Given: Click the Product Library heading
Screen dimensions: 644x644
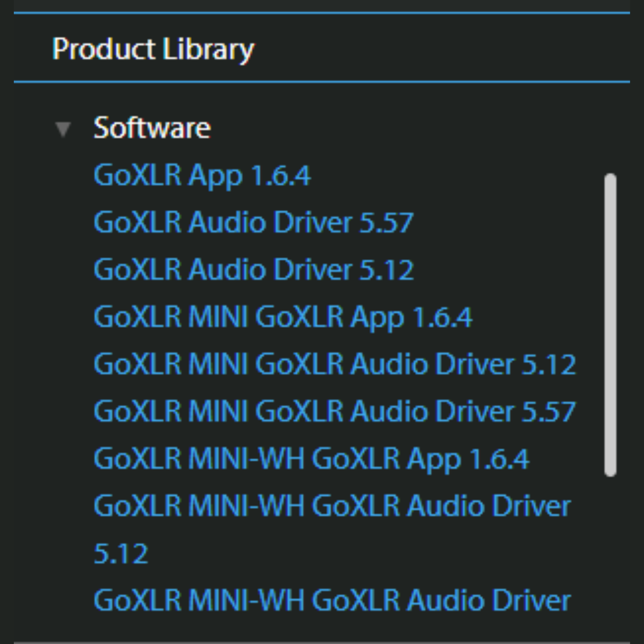Looking at the screenshot, I should [x=153, y=49].
